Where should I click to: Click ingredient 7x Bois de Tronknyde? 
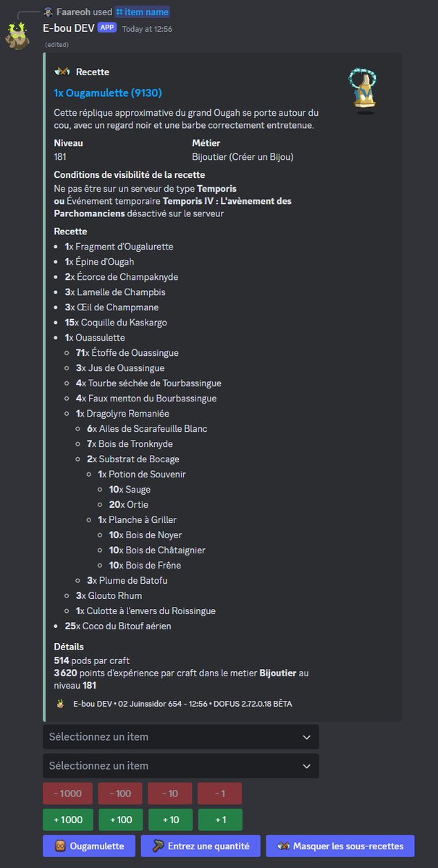130,444
